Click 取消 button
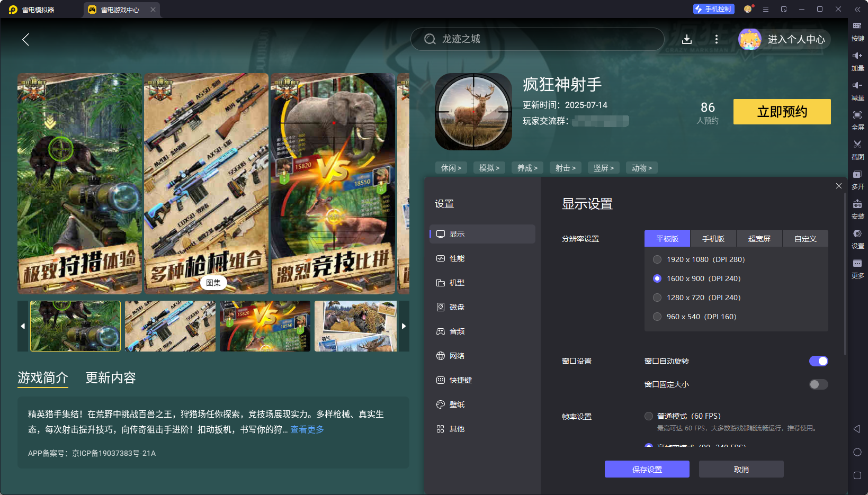 coord(741,470)
